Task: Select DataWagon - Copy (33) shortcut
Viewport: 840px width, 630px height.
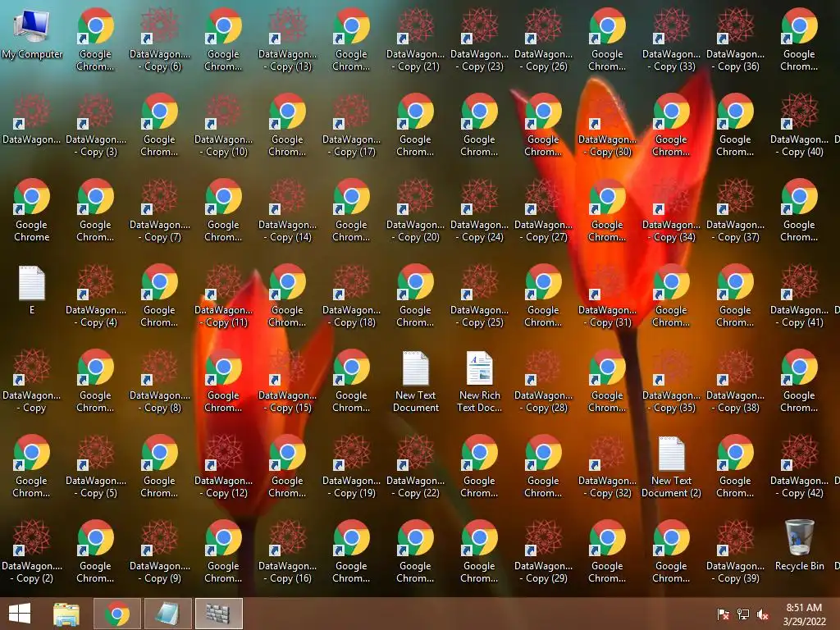Action: (671, 40)
